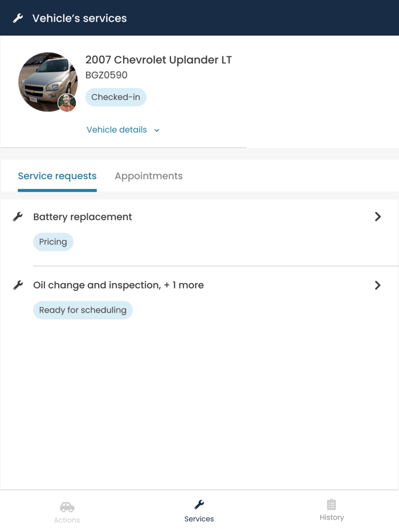Switch to the Appointments tab
This screenshot has width=399, height=532.
pos(149,176)
